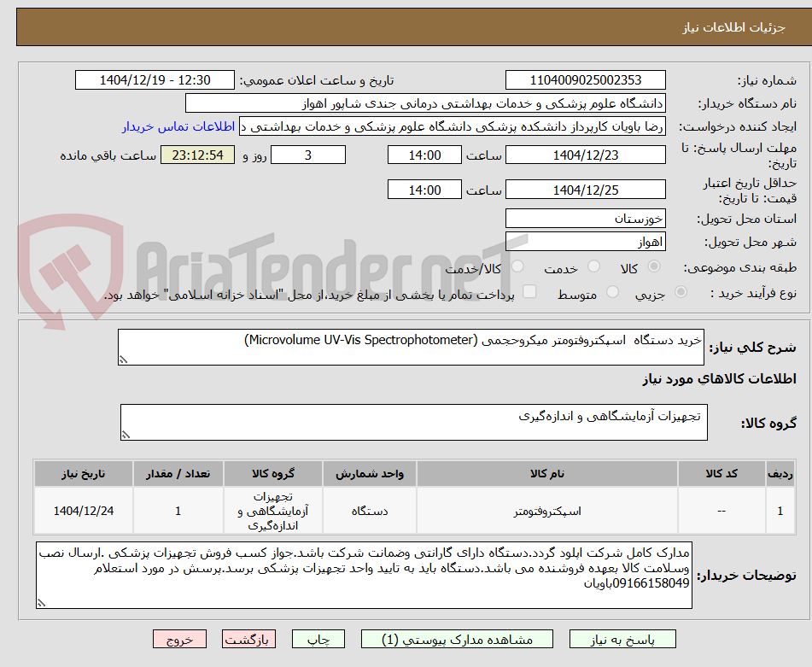
Task: Click the response deadline time 14:00 field
Action: point(424,155)
